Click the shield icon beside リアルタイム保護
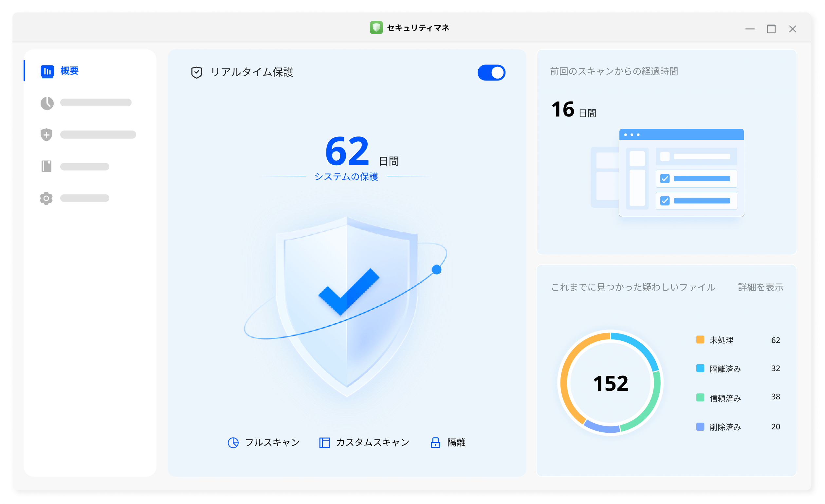 coord(196,72)
